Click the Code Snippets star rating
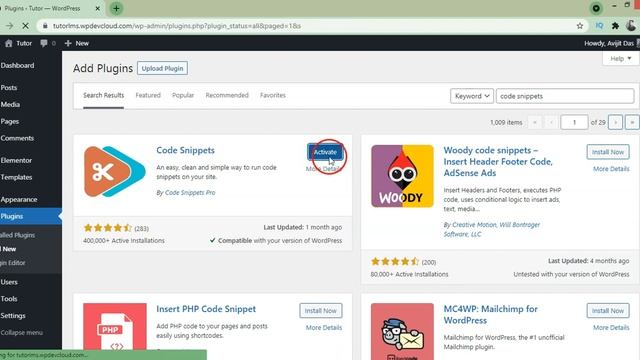 pyautogui.click(x=107, y=228)
